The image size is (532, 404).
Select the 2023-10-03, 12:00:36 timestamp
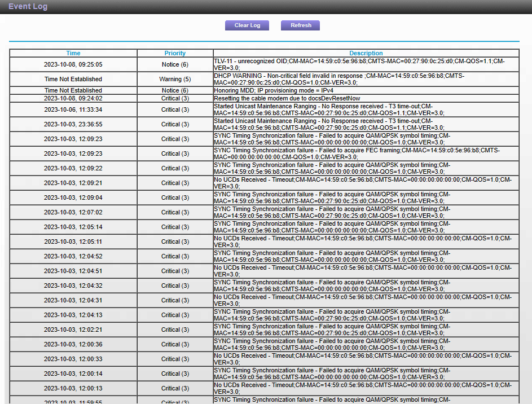tap(73, 344)
